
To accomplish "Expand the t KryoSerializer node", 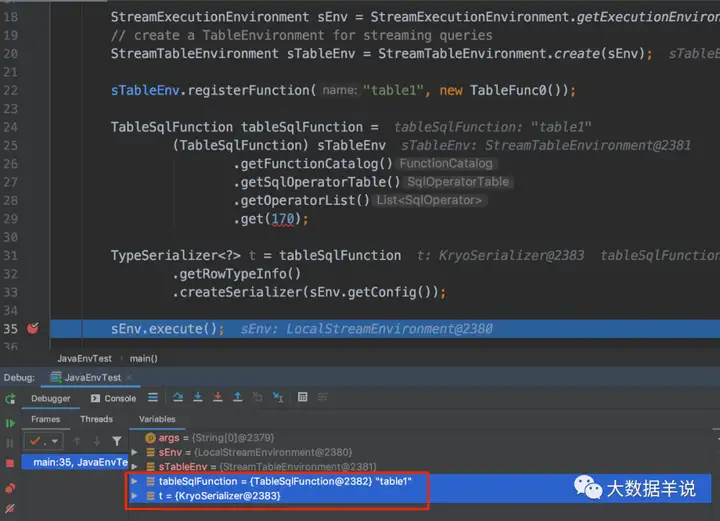I will point(135,496).
